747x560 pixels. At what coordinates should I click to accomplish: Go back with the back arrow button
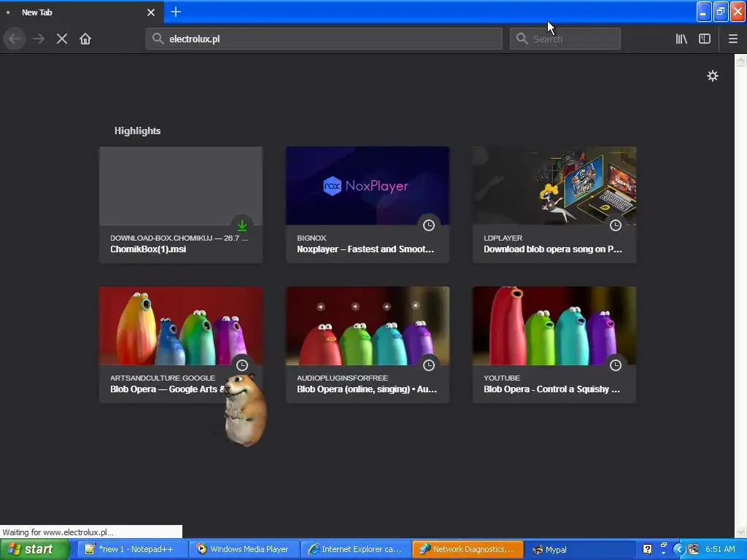(x=15, y=39)
